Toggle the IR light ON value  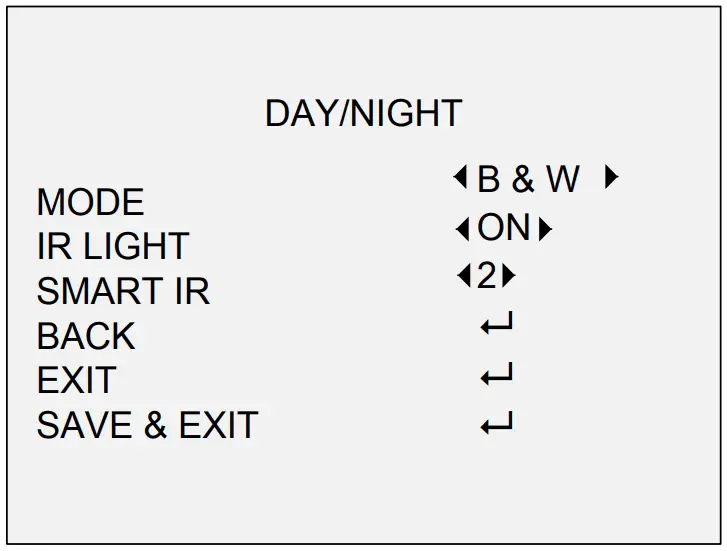click(504, 229)
